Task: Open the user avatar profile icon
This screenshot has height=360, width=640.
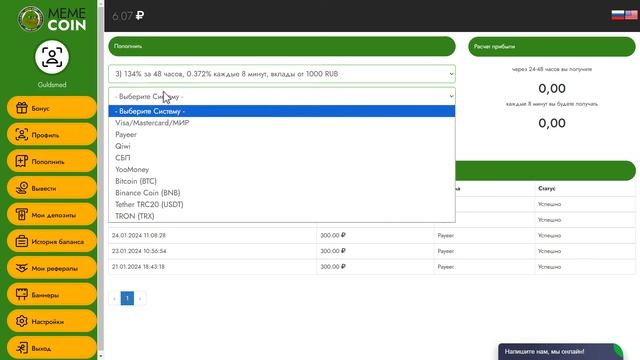Action: click(52, 57)
